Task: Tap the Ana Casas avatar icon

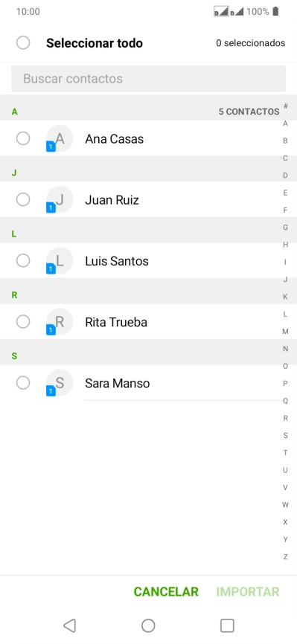Action: click(x=60, y=138)
